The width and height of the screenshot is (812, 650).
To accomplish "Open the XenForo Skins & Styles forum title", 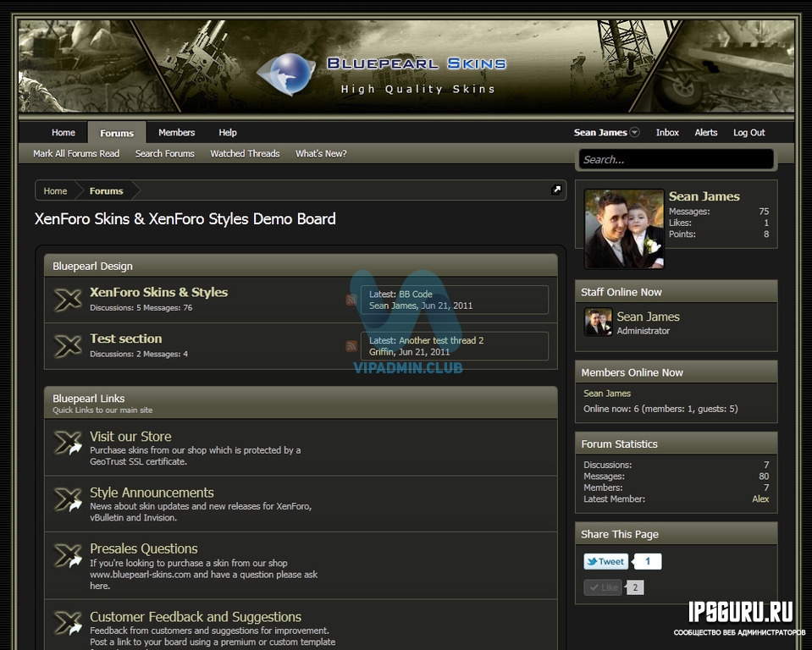I will (158, 292).
